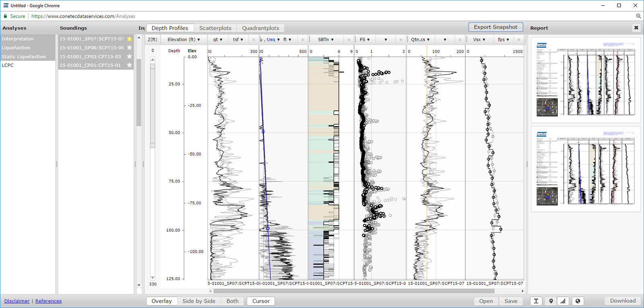Toggle star for 15-01001_CP03 sounding
Image resolution: width=644 pixels, height=308 pixels.
tap(129, 56)
